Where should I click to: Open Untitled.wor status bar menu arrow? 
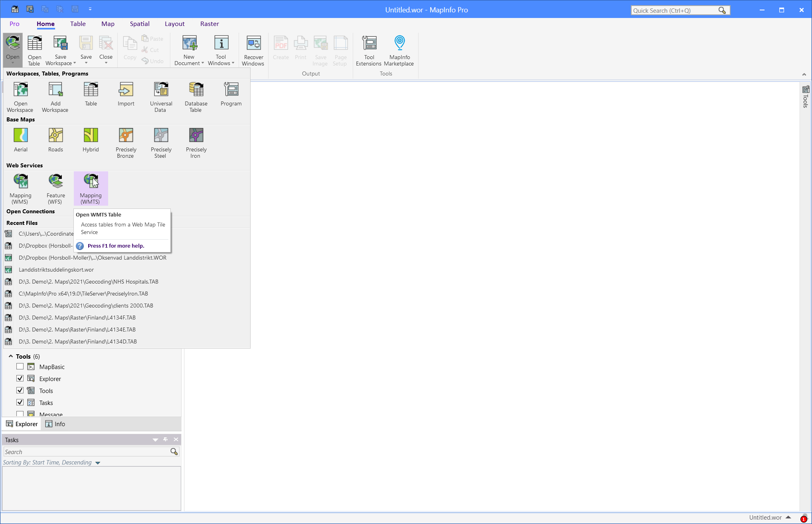coord(788,517)
